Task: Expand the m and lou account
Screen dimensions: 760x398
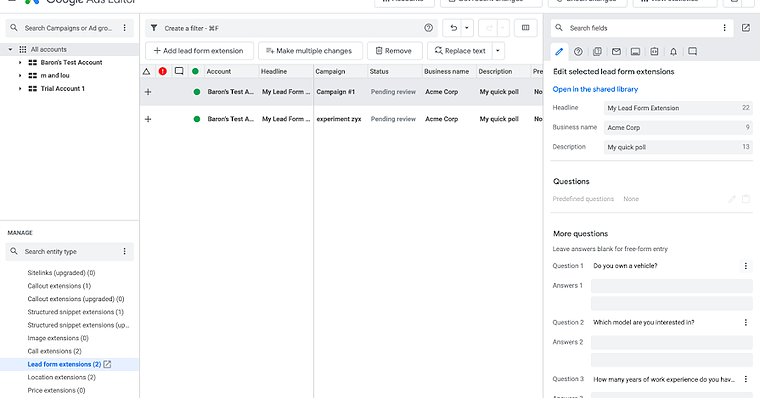Action: click(x=20, y=76)
